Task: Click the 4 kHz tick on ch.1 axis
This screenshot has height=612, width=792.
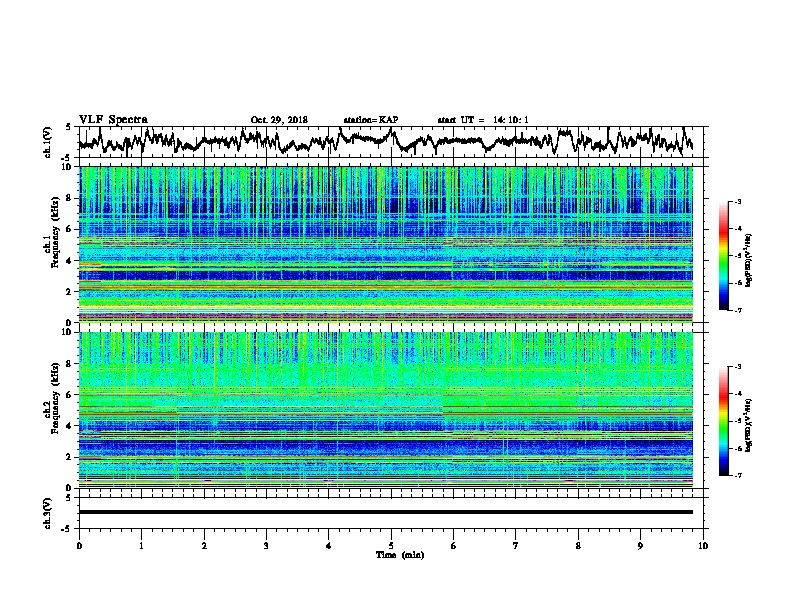Action: [70, 261]
